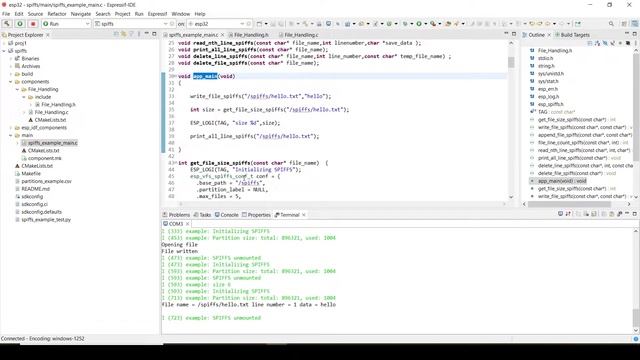Toggle the third Outline toolbar icon
640x360 pixels.
[605, 42]
